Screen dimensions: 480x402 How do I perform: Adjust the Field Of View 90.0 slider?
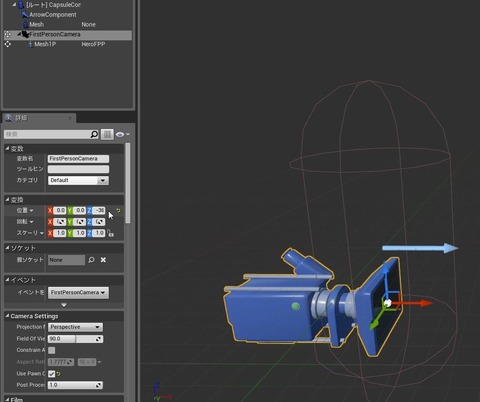coord(75,339)
